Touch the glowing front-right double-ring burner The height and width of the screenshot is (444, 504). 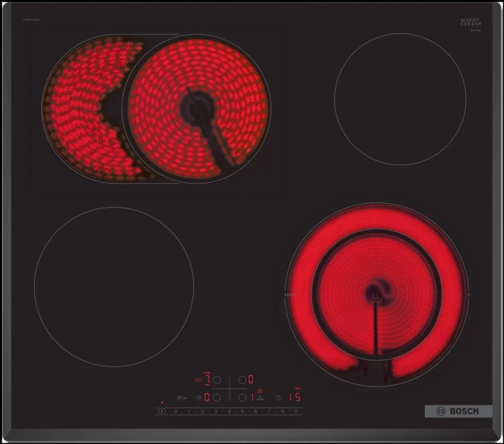(x=377, y=294)
